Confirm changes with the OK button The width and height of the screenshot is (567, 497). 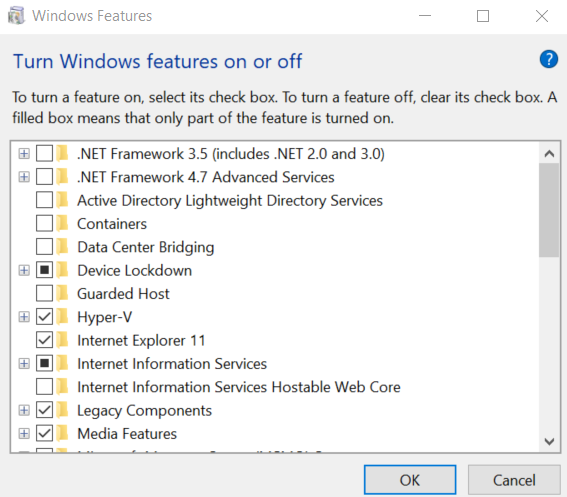pyautogui.click(x=410, y=480)
